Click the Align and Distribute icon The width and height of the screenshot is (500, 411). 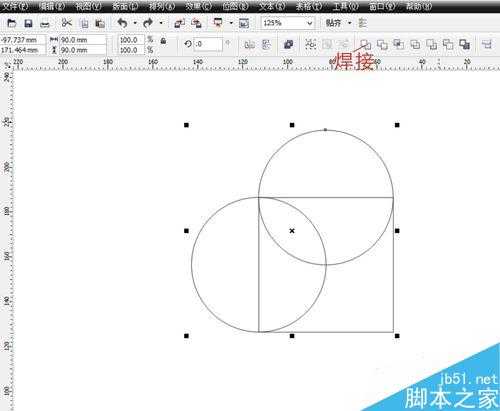tap(487, 44)
